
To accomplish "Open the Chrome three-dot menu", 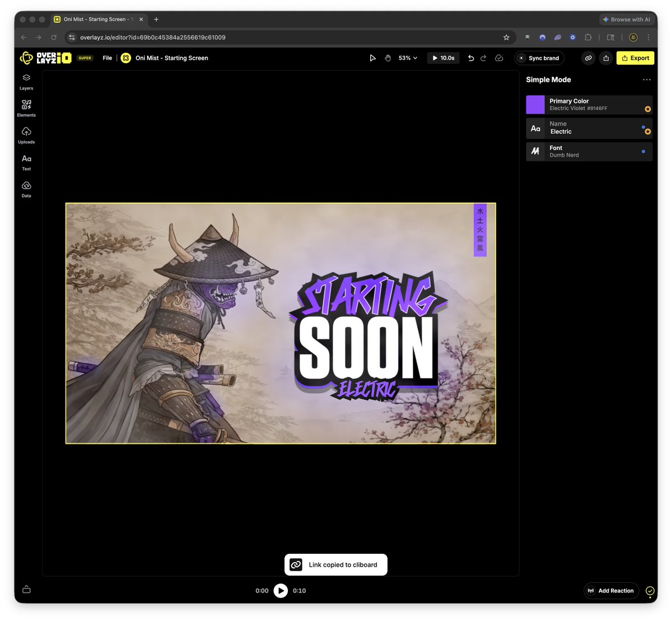I will [x=648, y=38].
